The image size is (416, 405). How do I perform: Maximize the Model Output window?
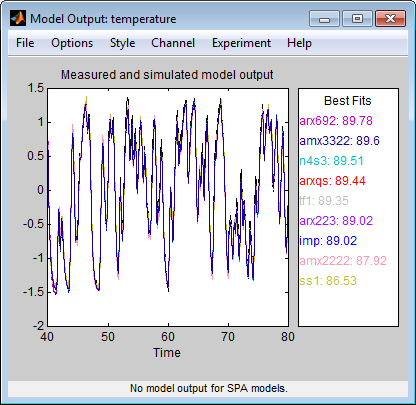[357, 18]
